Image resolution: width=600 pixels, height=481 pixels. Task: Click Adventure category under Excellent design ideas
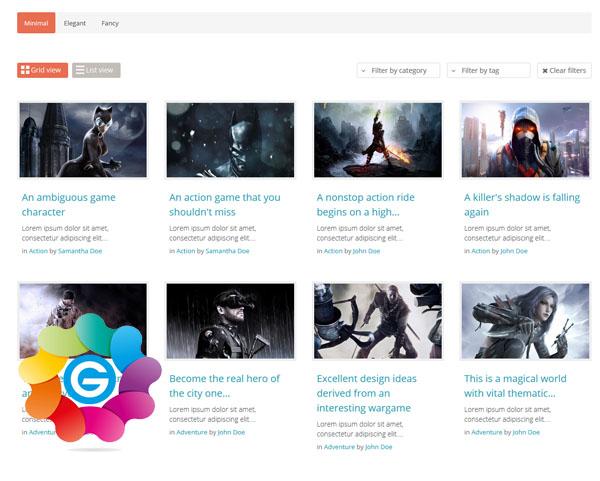coord(339,447)
